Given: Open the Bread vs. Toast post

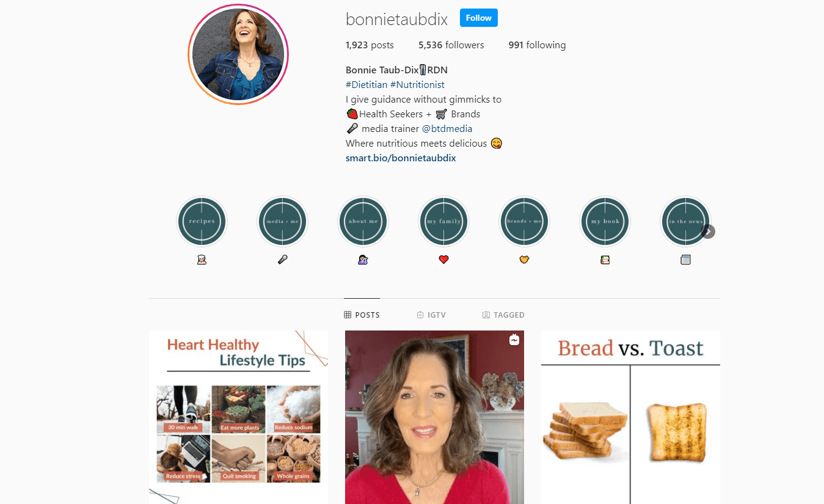Looking at the screenshot, I should tap(630, 417).
